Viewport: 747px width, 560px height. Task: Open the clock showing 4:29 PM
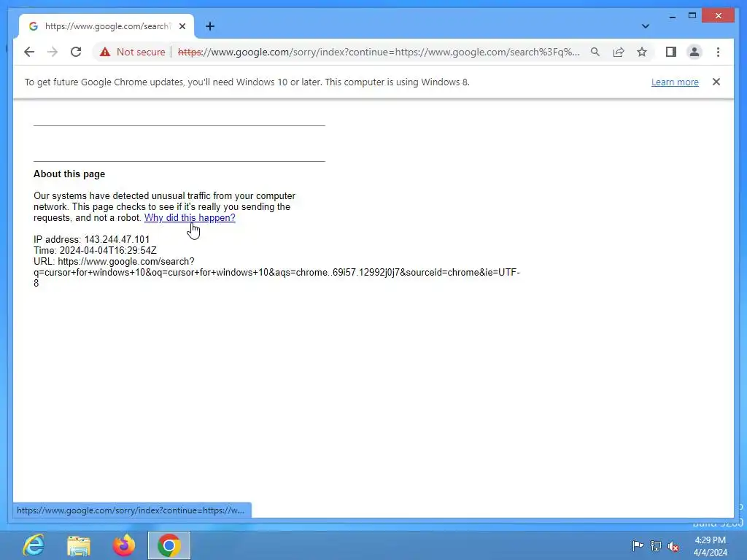[x=710, y=545]
